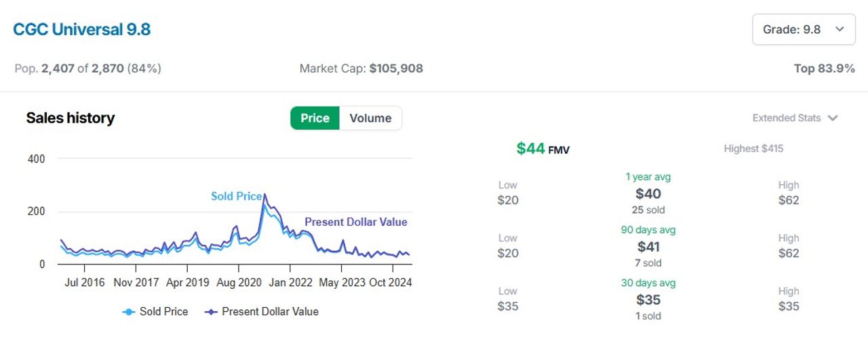868x339 pixels.
Task: Select the 1 year avg $40 stat
Action: [x=648, y=193]
